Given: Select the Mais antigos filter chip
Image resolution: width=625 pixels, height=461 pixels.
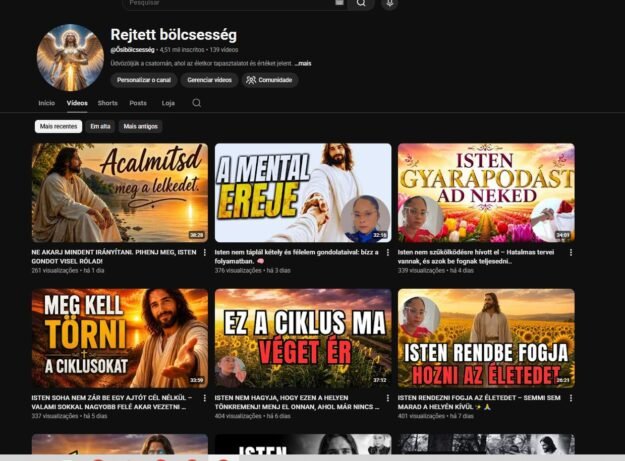Looking at the screenshot, I should [140, 126].
